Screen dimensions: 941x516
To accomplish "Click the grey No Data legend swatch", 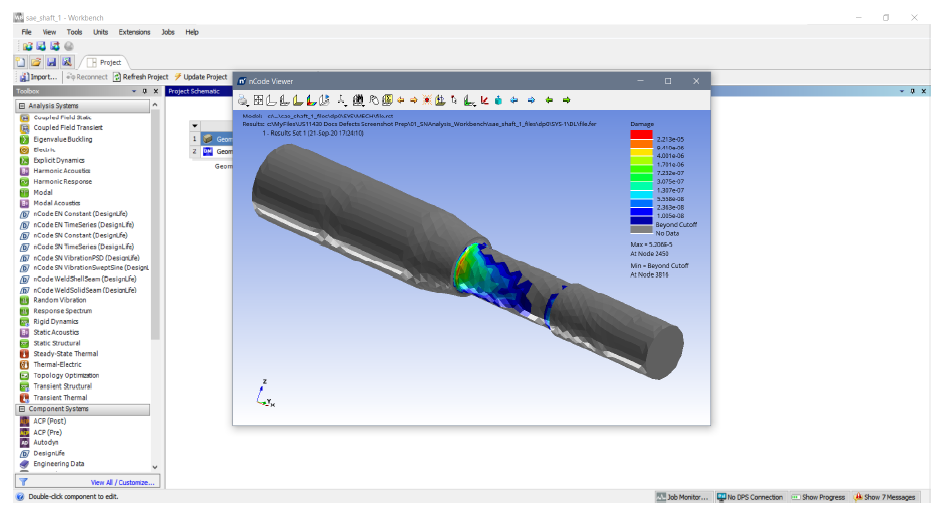I will coord(641,229).
